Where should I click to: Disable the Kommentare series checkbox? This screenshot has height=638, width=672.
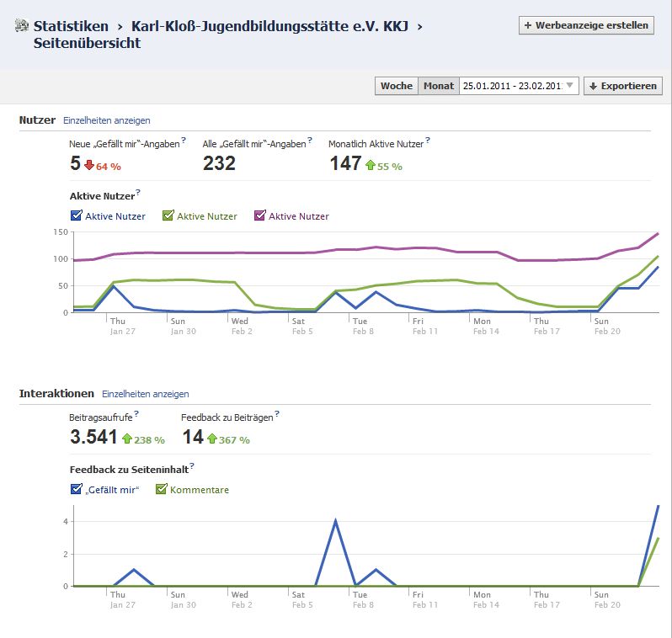click(x=161, y=490)
